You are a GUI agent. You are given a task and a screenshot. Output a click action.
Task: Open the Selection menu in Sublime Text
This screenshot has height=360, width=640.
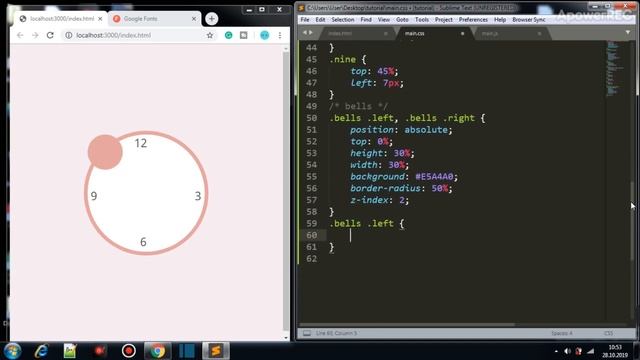(343, 20)
